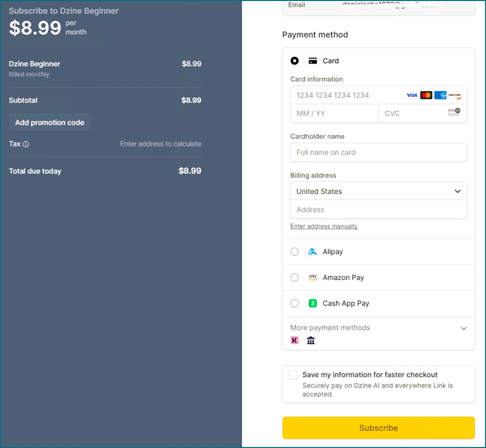Viewport: 486px width, 448px height.
Task: Click the 'Payment method' heading
Action: click(315, 34)
